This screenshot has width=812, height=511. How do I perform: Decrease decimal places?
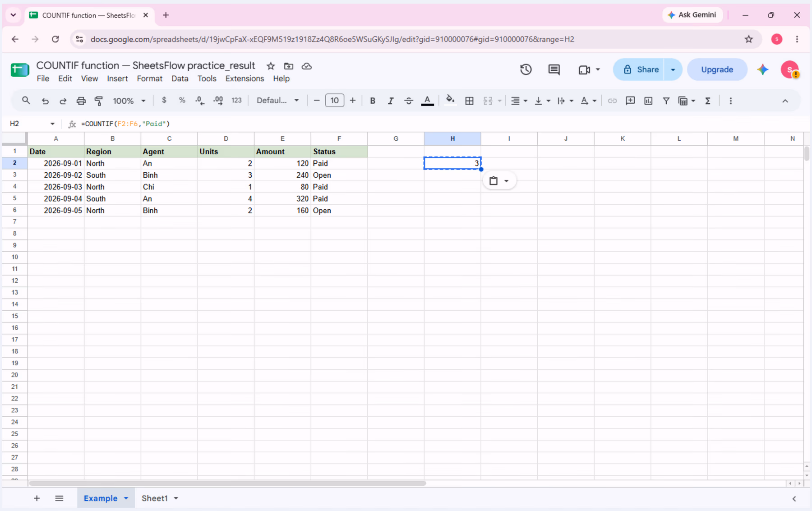[x=200, y=101]
